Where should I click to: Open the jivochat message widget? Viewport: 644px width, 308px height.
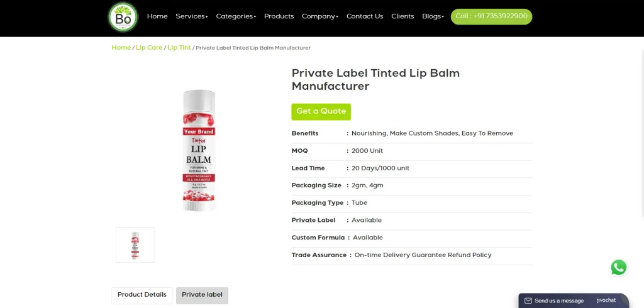[x=574, y=300]
